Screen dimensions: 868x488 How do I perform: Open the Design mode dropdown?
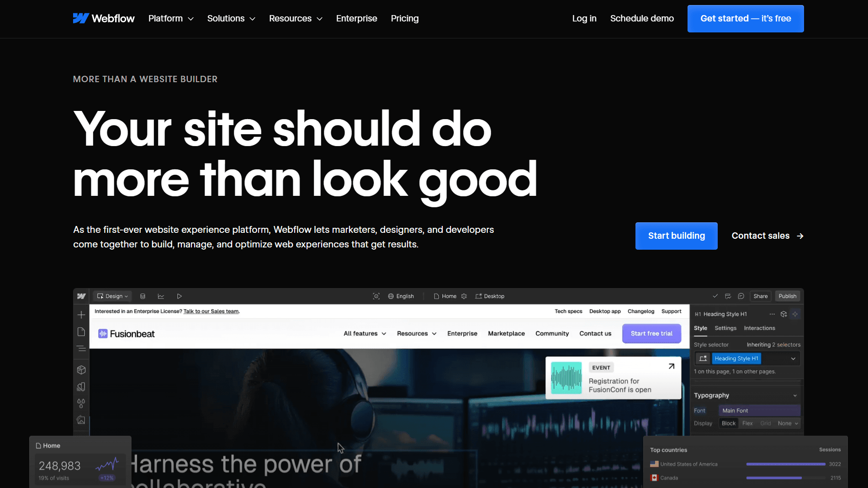coord(112,296)
